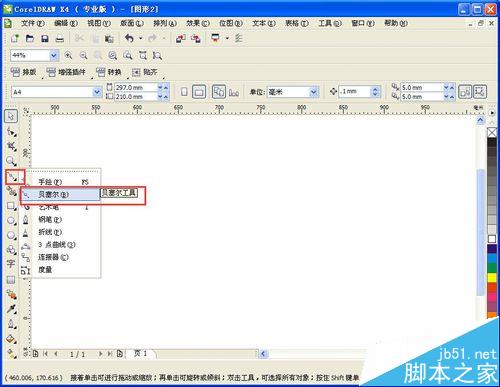Open the 效果(C) menu

(x=198, y=23)
